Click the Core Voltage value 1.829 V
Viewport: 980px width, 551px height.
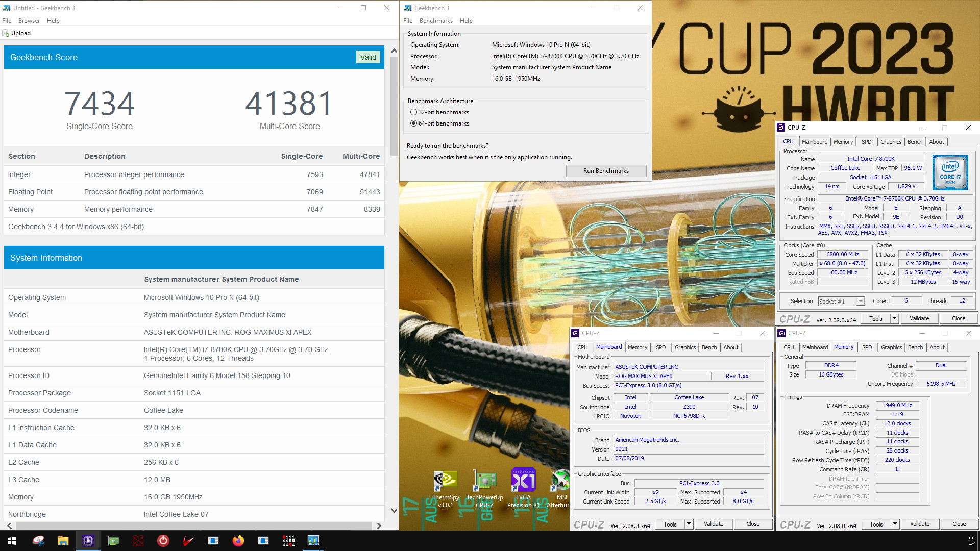[906, 186]
